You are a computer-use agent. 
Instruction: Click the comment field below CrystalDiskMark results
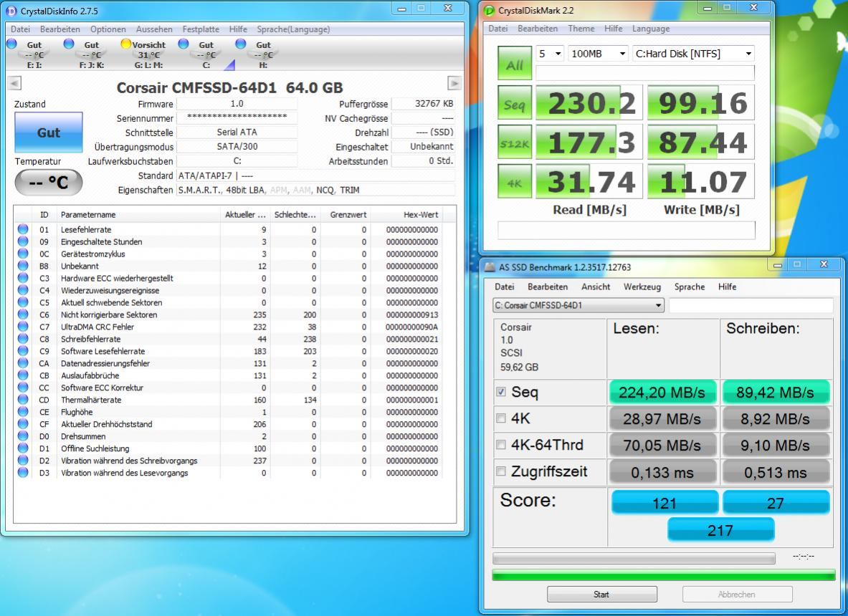(x=626, y=230)
